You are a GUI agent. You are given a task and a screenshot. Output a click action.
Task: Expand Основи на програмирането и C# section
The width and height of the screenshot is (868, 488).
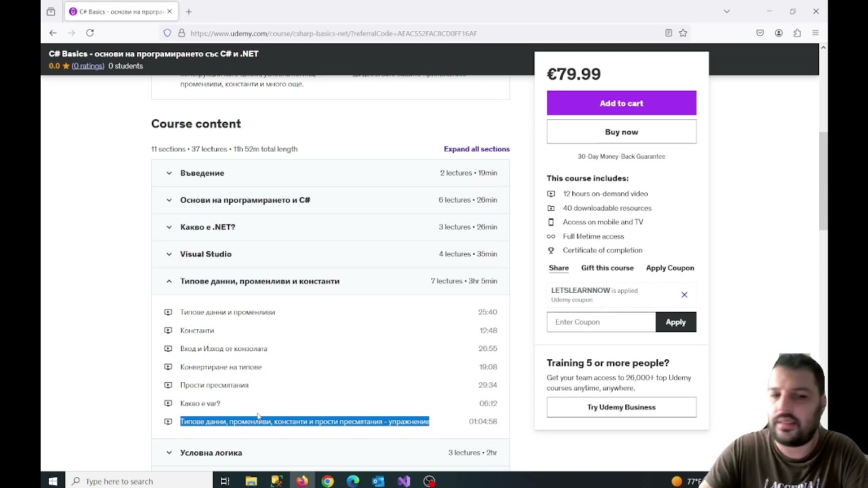pyautogui.click(x=330, y=200)
